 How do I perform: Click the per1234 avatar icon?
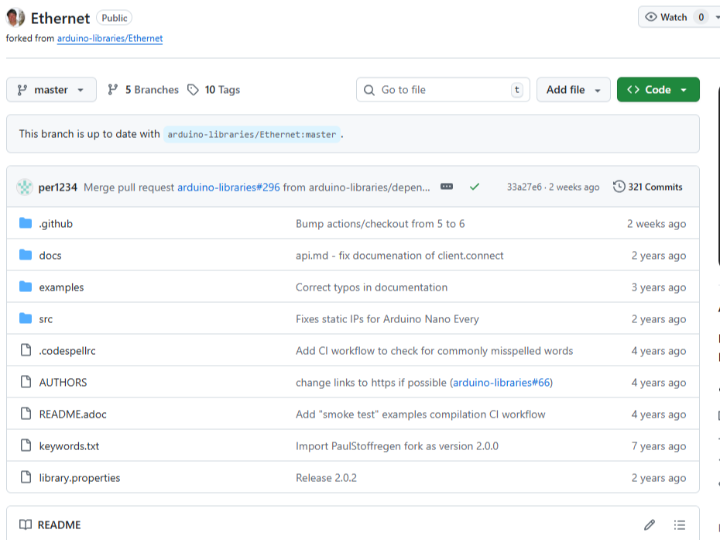(24, 187)
